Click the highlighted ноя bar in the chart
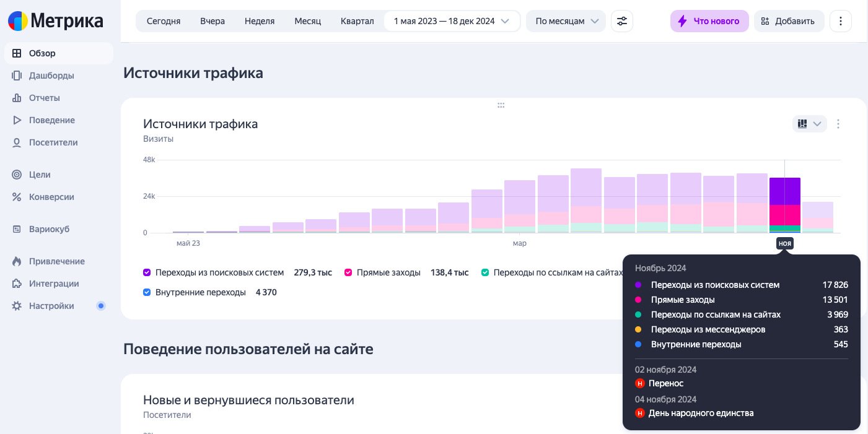The height and width of the screenshot is (434, 868). pos(785,204)
